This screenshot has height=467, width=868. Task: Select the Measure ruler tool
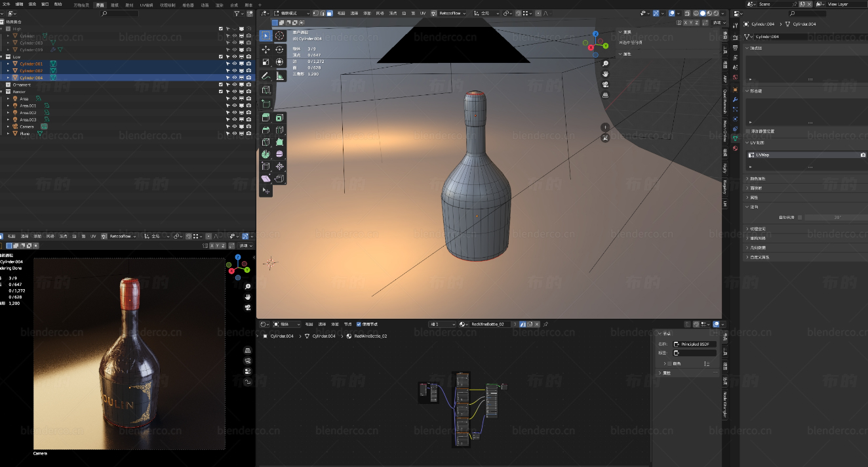(280, 76)
